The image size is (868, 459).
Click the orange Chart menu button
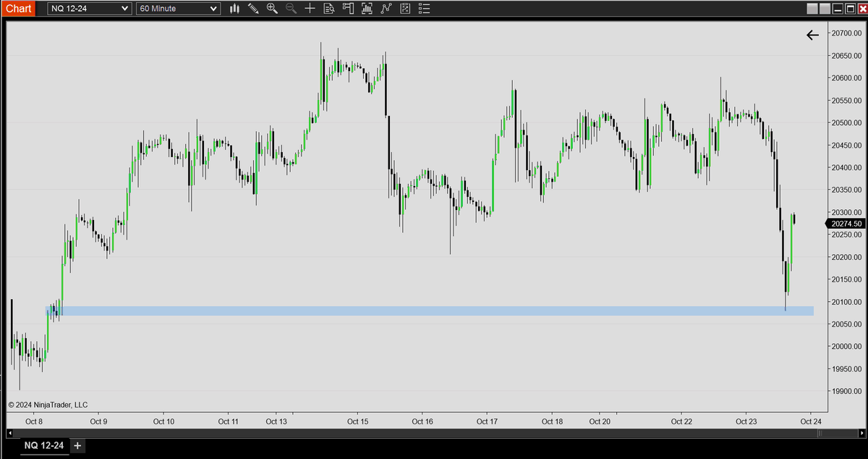pos(18,9)
